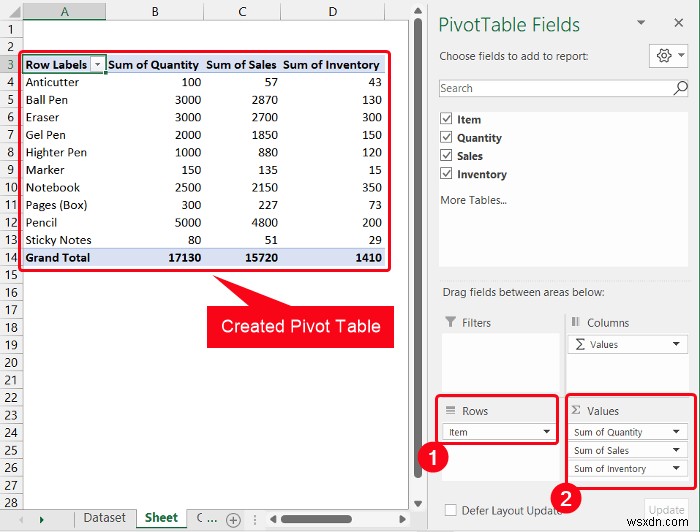The image size is (700, 532).
Task: Click the search magnifier icon in fields pane
Action: tap(680, 88)
